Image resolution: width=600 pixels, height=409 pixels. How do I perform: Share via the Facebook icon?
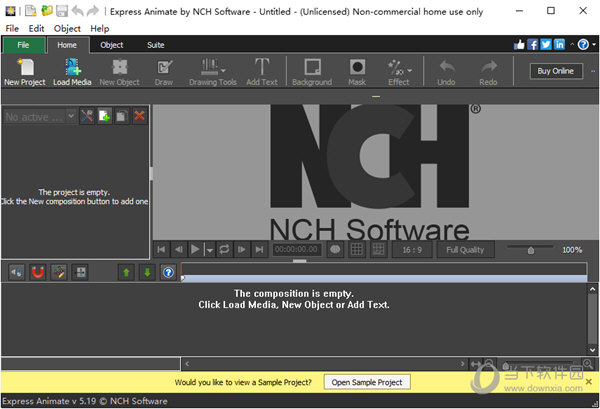(533, 45)
